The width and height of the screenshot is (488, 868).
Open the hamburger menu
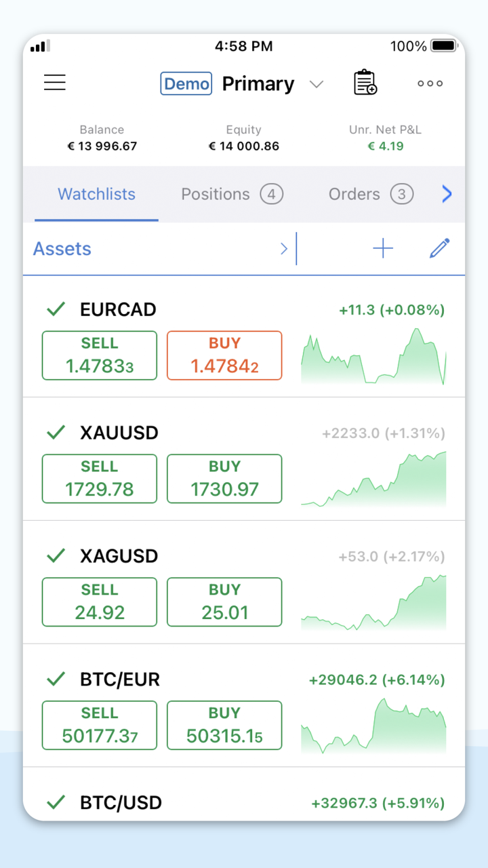click(55, 83)
